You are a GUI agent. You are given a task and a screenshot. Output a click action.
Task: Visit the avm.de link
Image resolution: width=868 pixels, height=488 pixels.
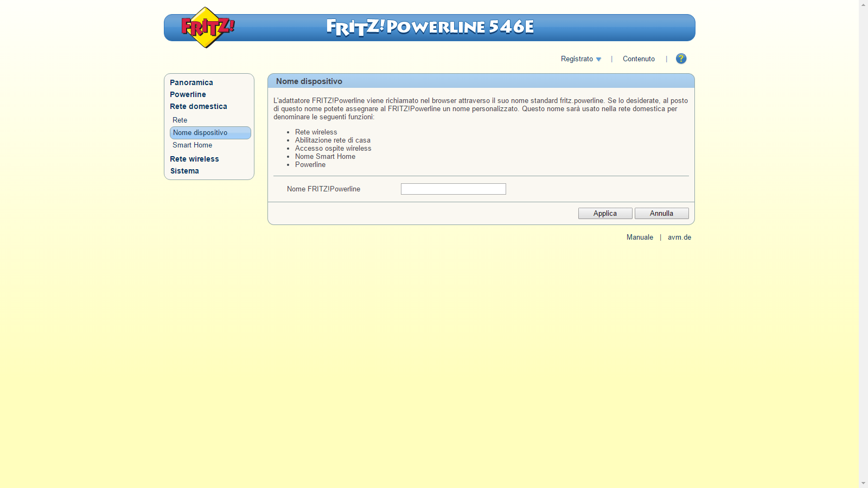(679, 237)
